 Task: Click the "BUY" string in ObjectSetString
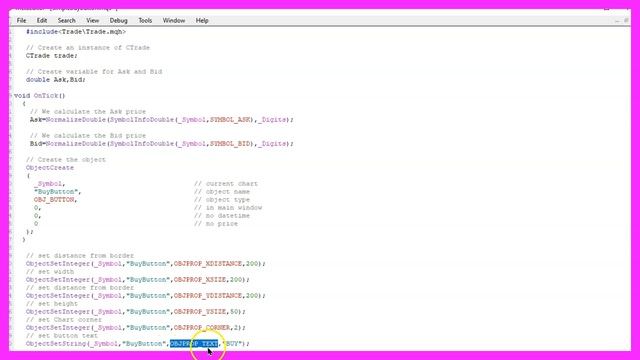[232, 344]
